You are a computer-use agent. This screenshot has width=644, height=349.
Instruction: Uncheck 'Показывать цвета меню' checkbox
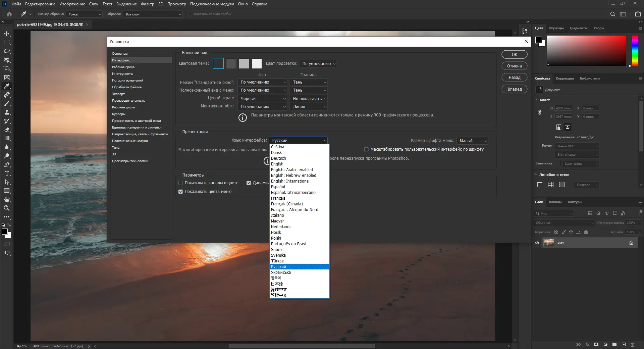[x=180, y=192]
